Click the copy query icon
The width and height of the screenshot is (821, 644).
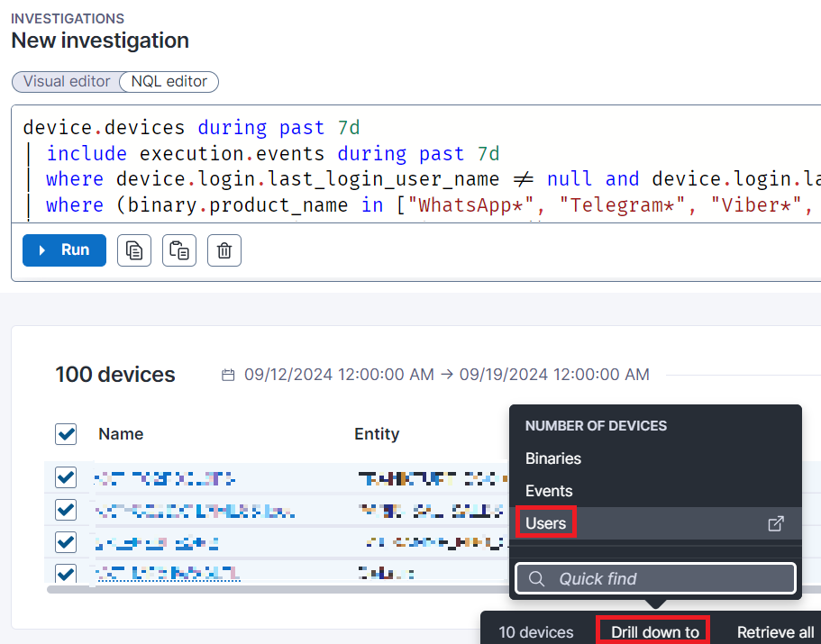point(134,250)
